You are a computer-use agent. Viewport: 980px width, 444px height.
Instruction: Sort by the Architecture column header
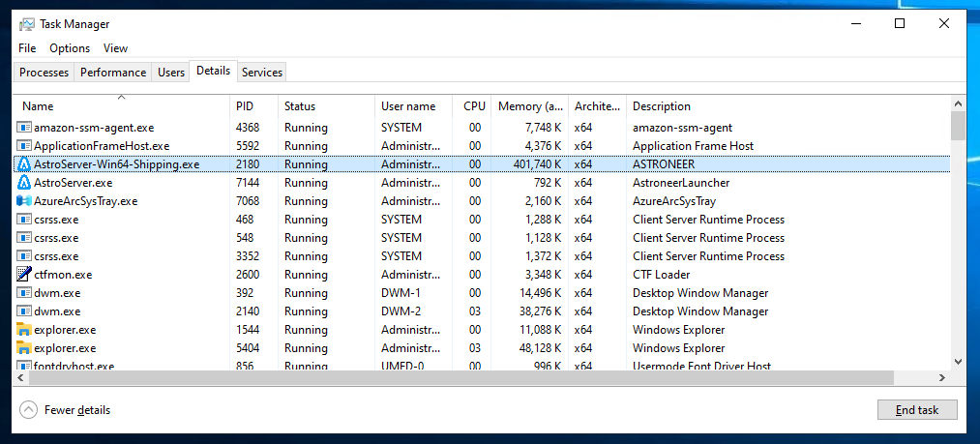click(x=598, y=106)
